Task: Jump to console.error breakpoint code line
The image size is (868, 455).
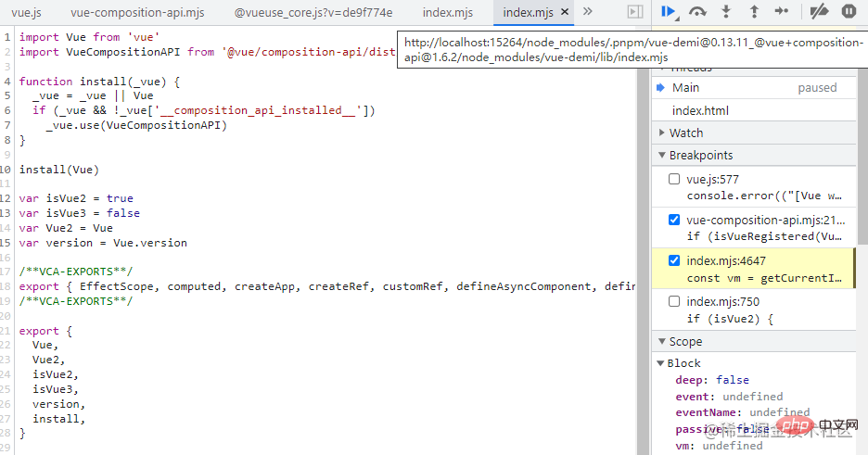Action: tap(764, 196)
